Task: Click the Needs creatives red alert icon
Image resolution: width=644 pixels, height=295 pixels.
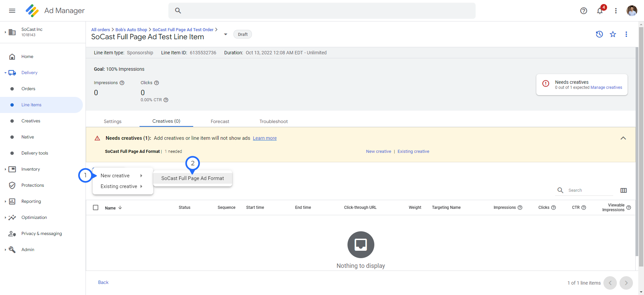Action: pyautogui.click(x=546, y=83)
